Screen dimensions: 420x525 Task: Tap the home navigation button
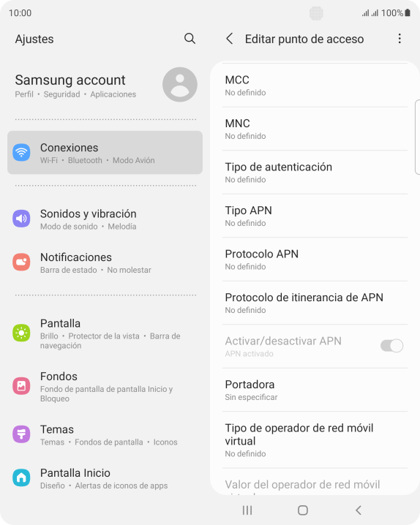point(303,510)
